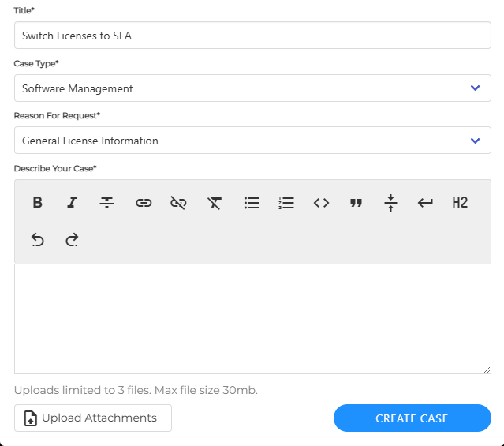The image size is (504, 446).
Task: Insert a code block
Action: coord(321,203)
